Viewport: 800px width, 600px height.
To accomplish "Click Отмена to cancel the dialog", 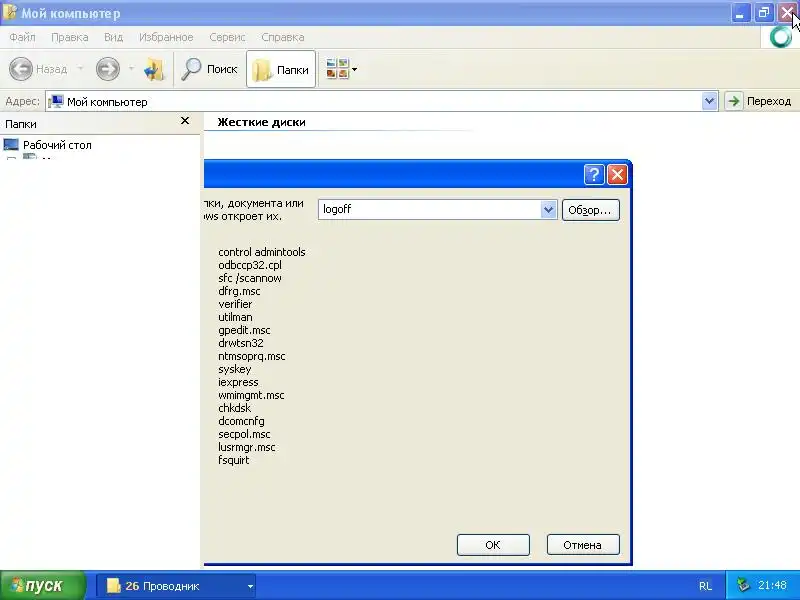I will click(x=583, y=545).
